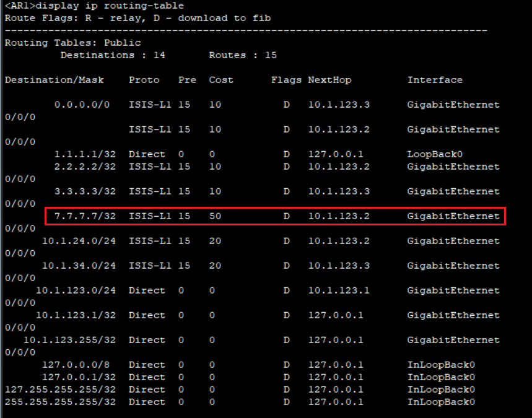Click the 'display ip routing-table' command text
Screen dimensions: 532x418
tap(110, 6)
